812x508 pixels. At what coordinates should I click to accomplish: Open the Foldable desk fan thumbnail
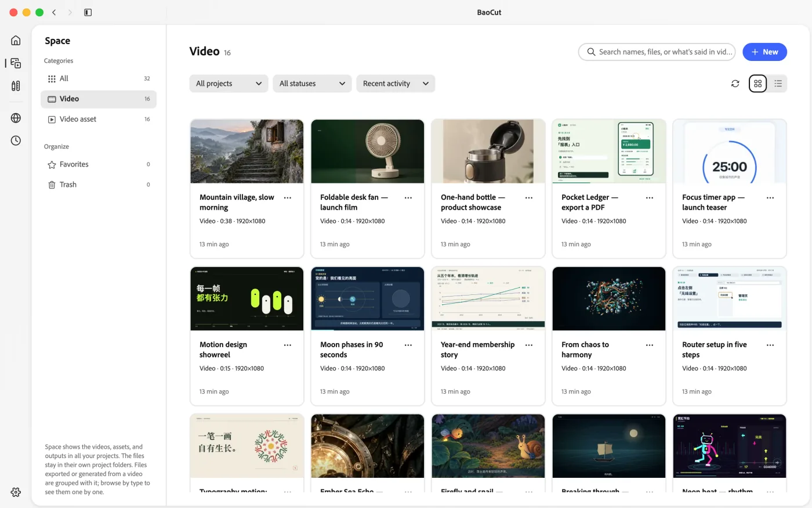pyautogui.click(x=368, y=152)
